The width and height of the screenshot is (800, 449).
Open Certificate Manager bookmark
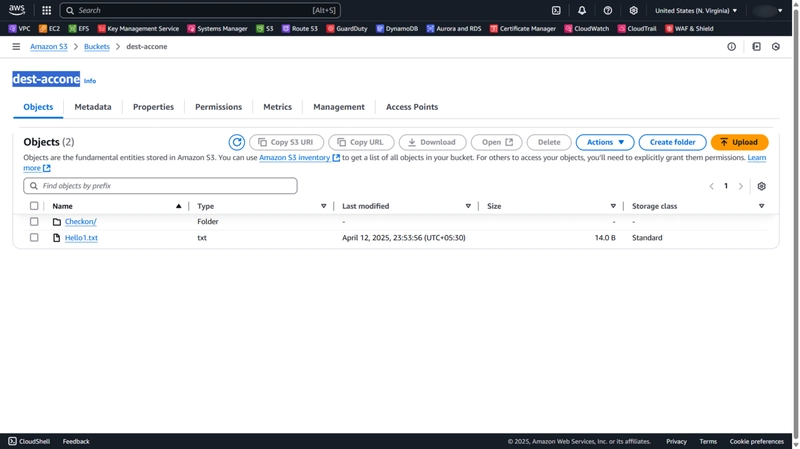click(x=523, y=29)
